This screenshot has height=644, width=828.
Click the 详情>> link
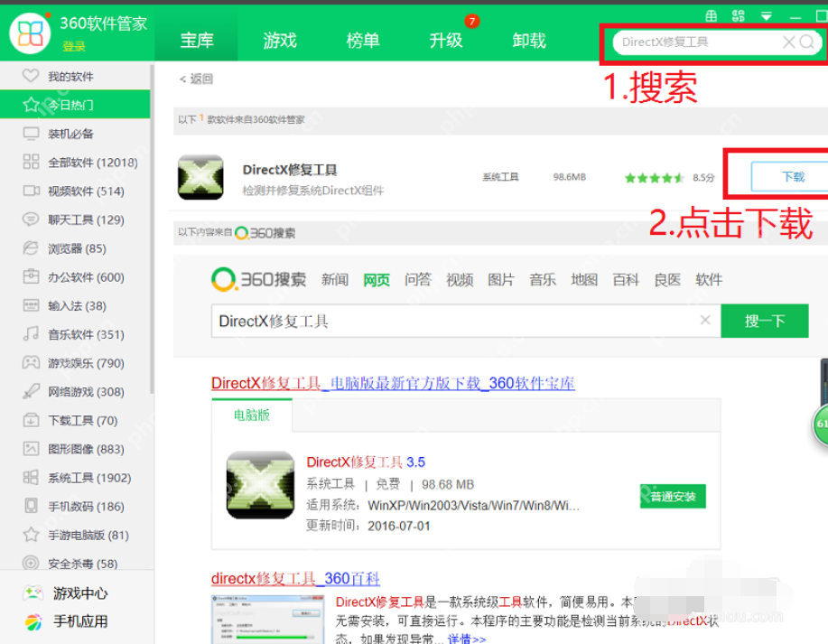[x=467, y=639]
